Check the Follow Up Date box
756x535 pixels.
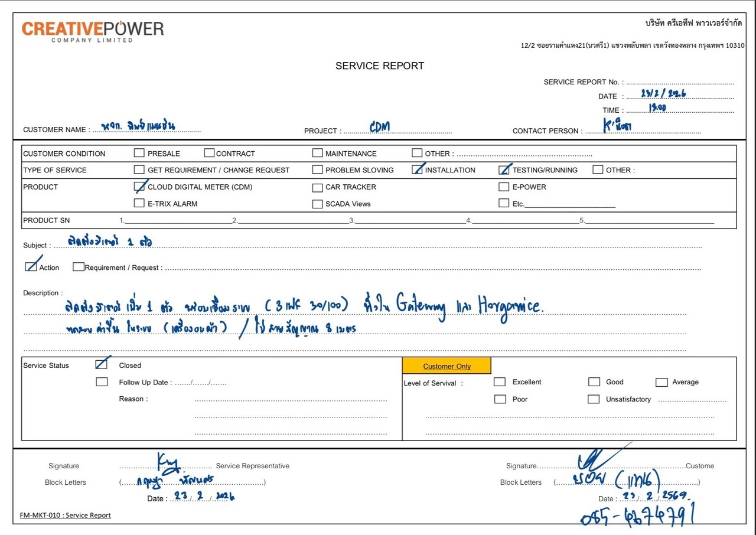[102, 382]
